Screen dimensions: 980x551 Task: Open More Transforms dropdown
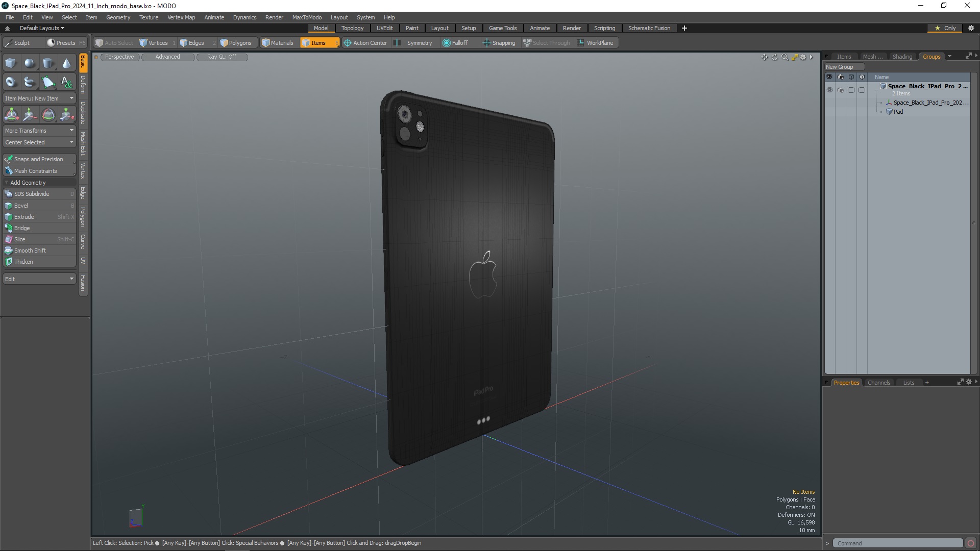tap(39, 131)
